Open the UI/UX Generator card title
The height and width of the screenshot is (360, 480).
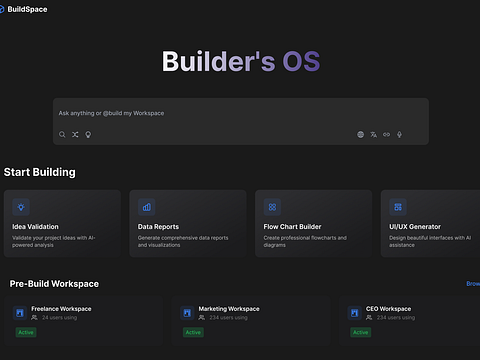pyautogui.click(x=415, y=227)
